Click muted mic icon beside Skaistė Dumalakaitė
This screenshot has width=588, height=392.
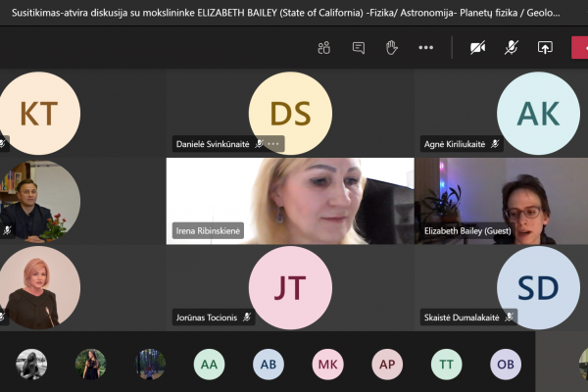[x=509, y=318]
